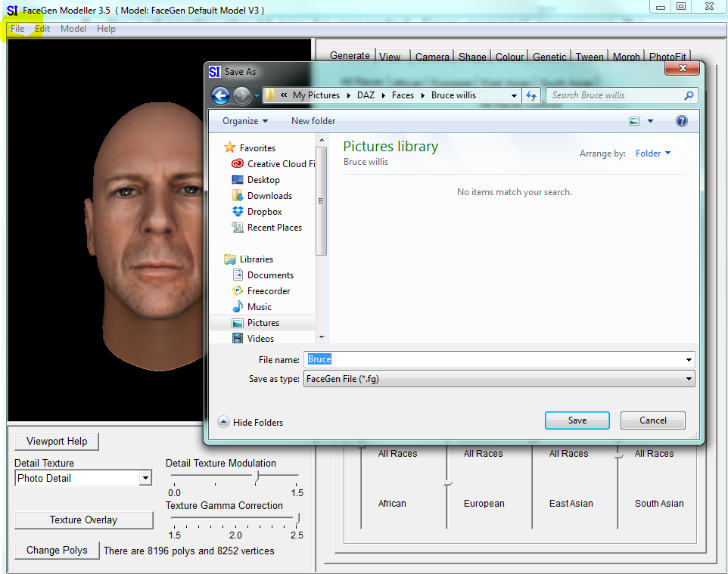Click the refresh icon next to address bar
This screenshot has width=728, height=574.
click(531, 95)
